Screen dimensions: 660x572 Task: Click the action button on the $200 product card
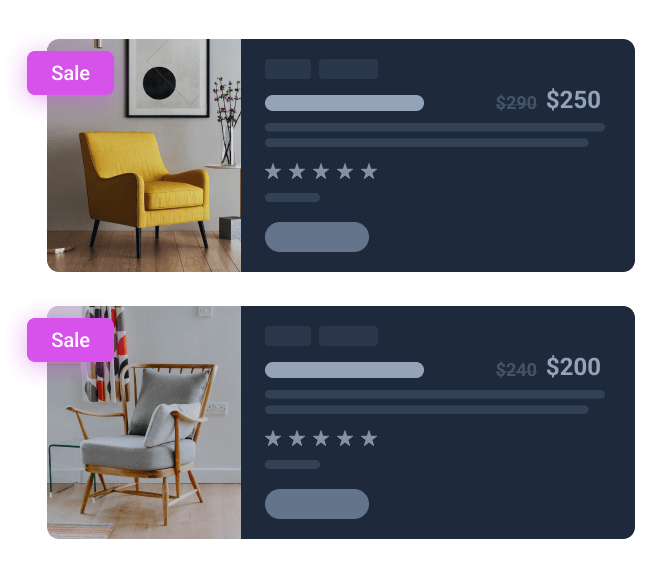[317, 504]
